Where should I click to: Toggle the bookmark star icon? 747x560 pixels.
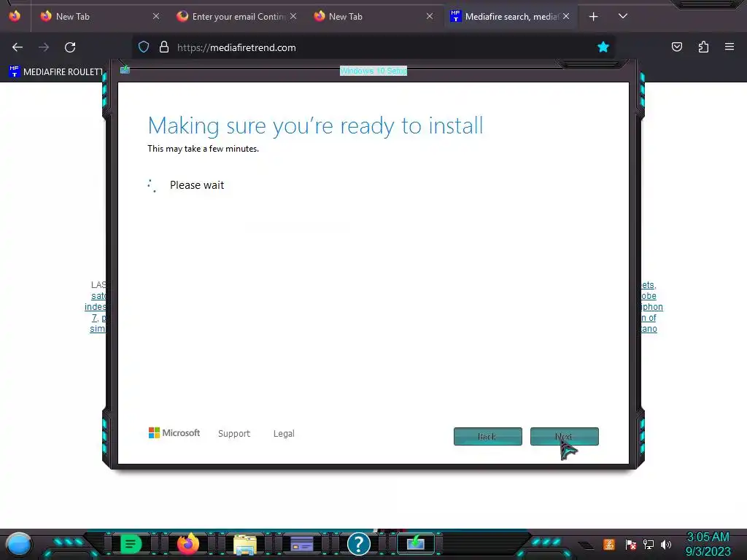(x=603, y=47)
